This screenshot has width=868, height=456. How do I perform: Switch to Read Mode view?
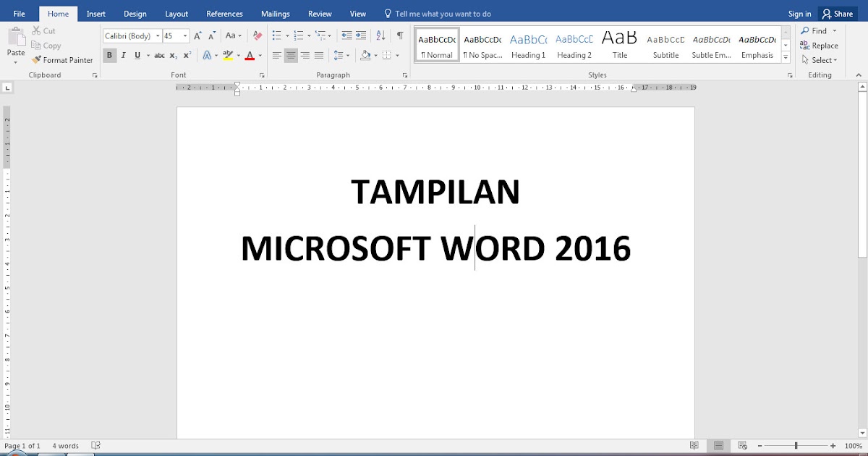694,446
